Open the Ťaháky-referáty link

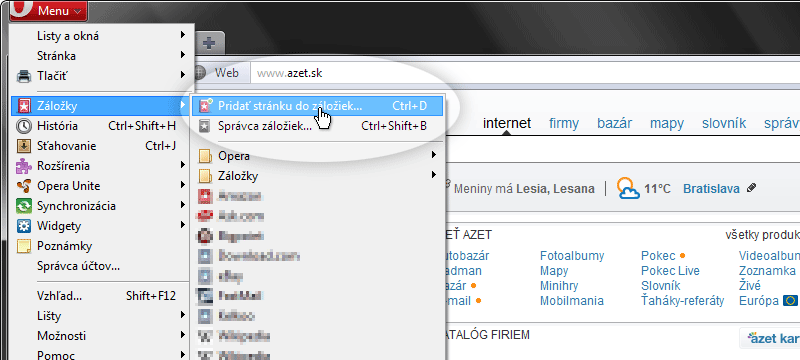[683, 300]
